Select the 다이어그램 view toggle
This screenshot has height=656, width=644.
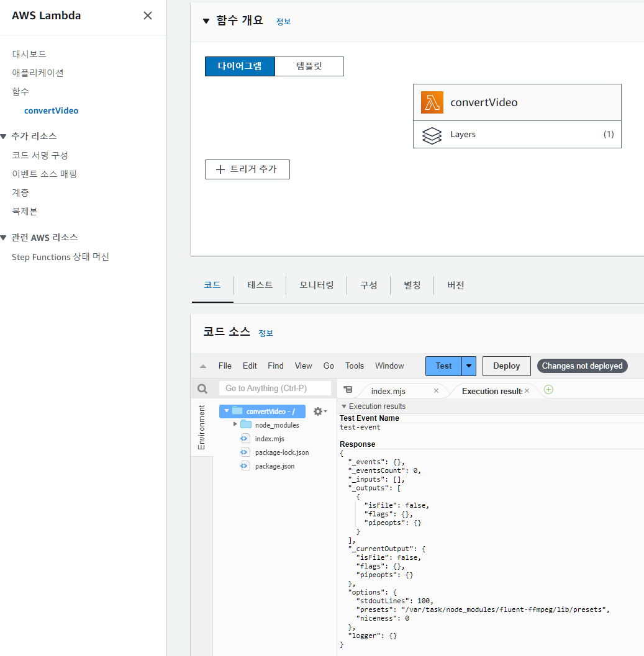240,66
